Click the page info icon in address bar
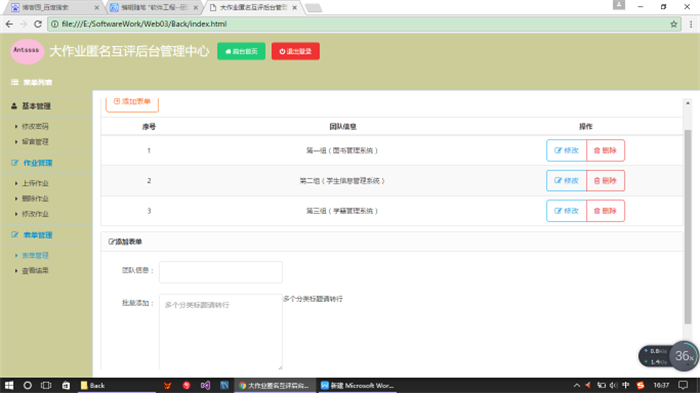700x393 pixels. coord(54,24)
